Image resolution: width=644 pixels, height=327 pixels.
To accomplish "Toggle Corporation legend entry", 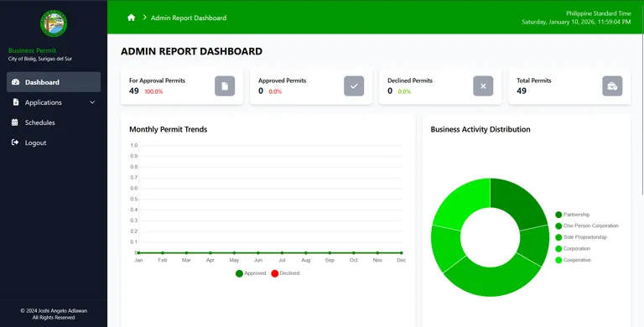I will (573, 248).
